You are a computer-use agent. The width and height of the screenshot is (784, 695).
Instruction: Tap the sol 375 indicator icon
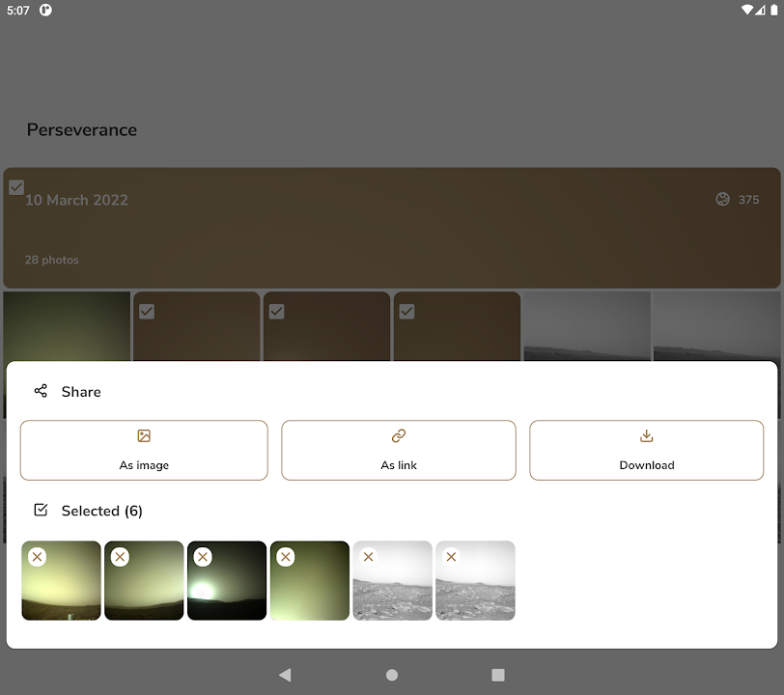tap(722, 200)
